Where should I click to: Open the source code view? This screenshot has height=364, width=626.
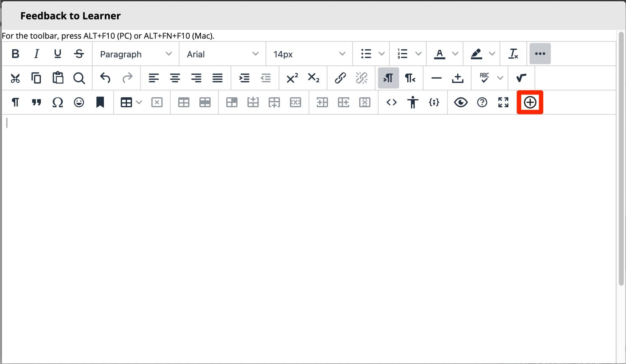391,102
